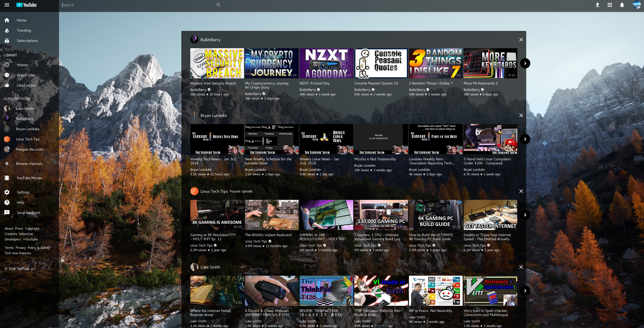Open Linus Tech Tips subscription in sidebar
This screenshot has width=644, height=328.
[29, 139]
